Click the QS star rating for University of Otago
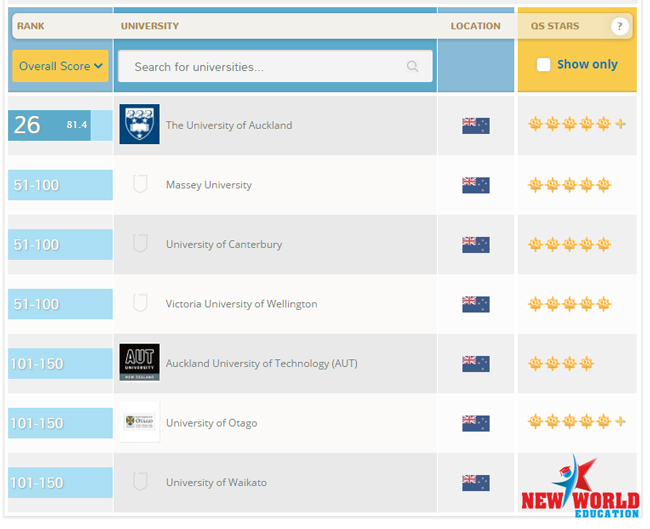 577,422
